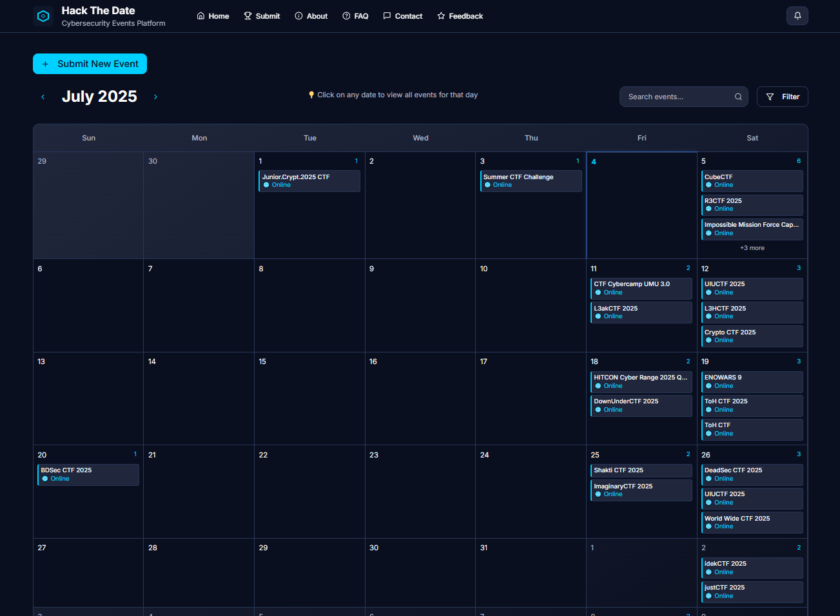This screenshot has width=840, height=616.
Task: Open Junior.Crypt.2025 CTF event
Action: 309,181
